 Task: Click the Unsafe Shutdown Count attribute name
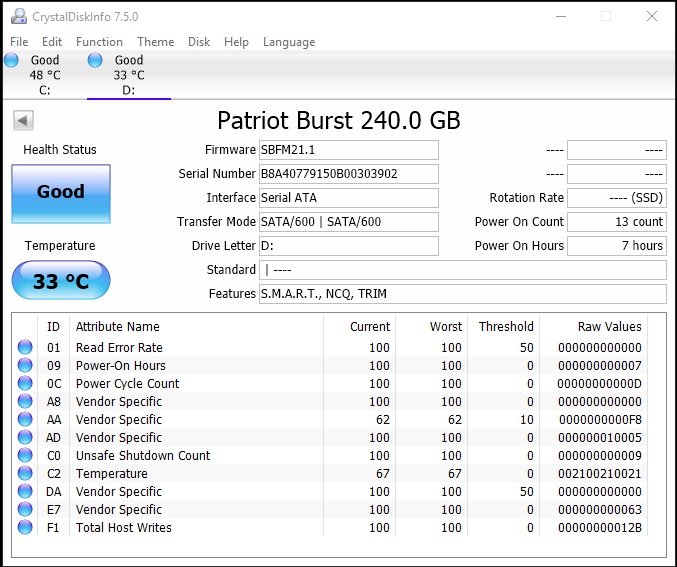click(x=143, y=455)
